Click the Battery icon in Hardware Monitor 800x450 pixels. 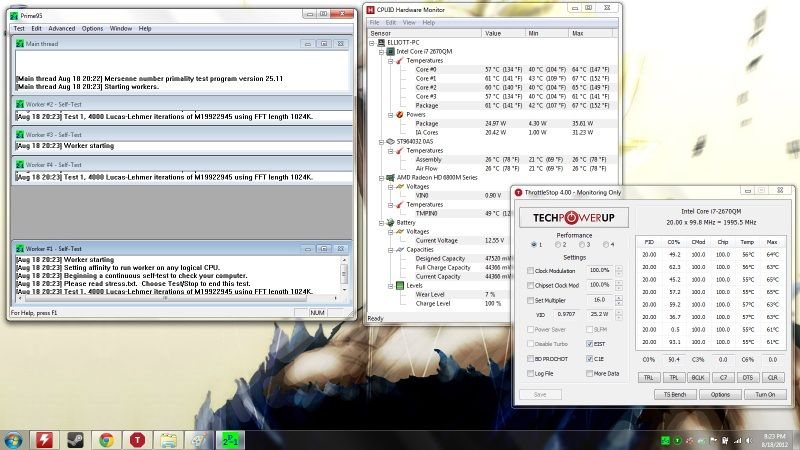click(x=390, y=222)
